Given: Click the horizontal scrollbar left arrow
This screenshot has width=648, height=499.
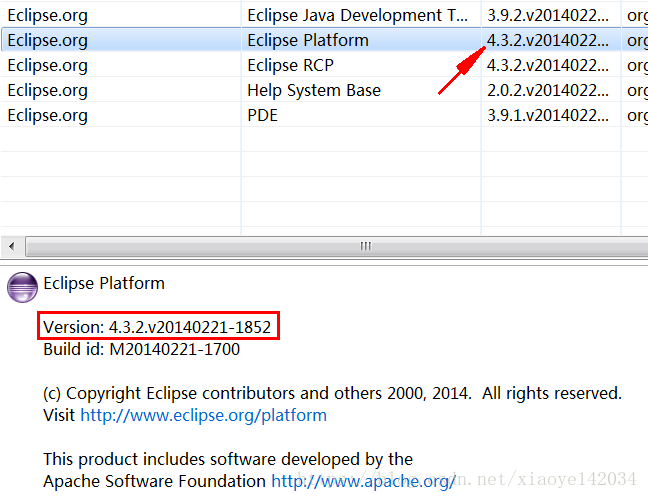Looking at the screenshot, I should (12, 246).
